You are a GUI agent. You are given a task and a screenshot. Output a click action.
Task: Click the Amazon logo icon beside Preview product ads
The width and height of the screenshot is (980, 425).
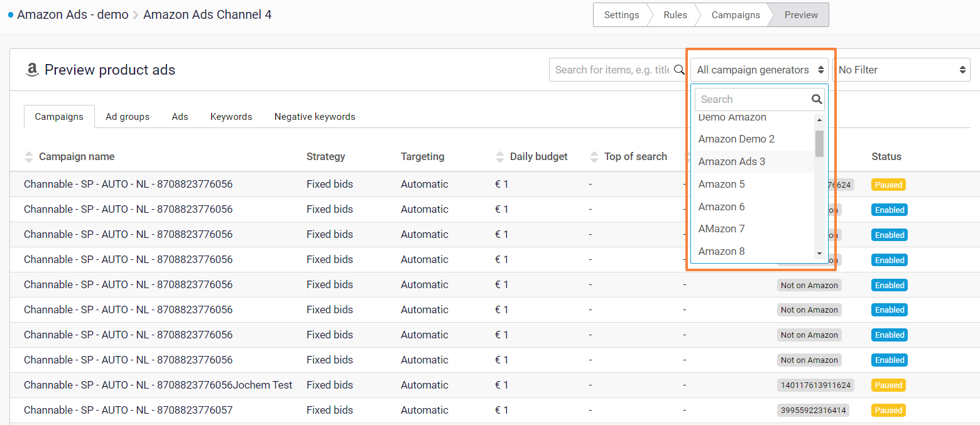coord(32,70)
